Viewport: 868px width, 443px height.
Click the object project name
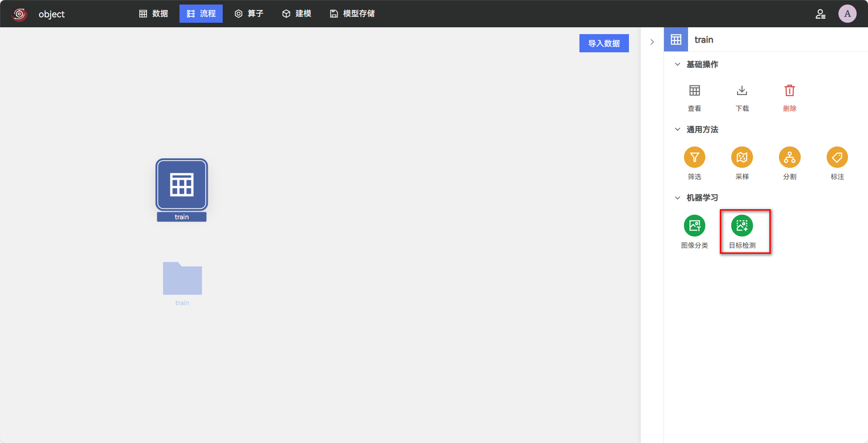tap(51, 14)
